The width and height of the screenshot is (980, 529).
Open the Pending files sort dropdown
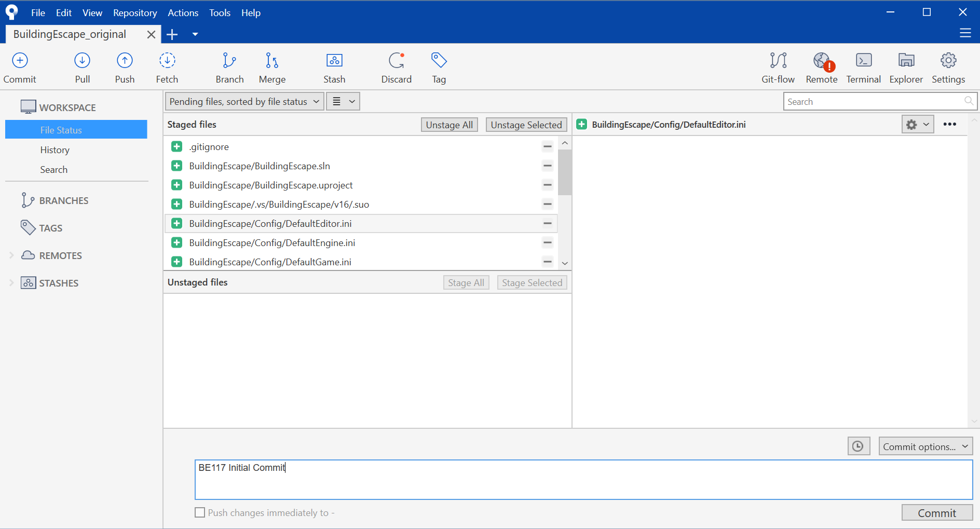pyautogui.click(x=244, y=101)
